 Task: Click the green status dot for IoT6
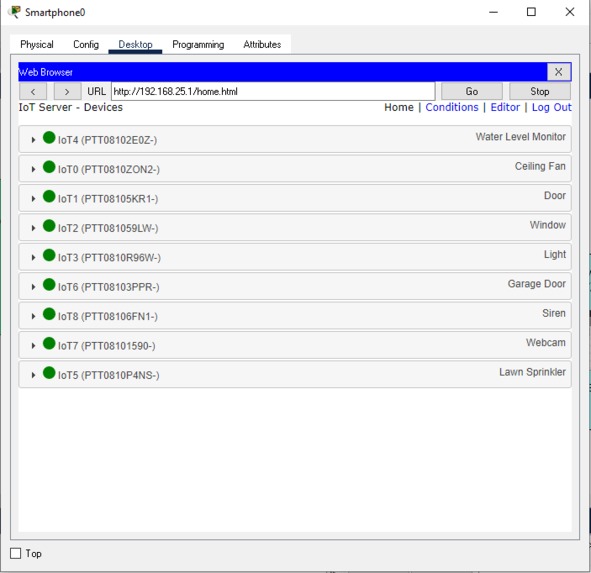pos(49,285)
